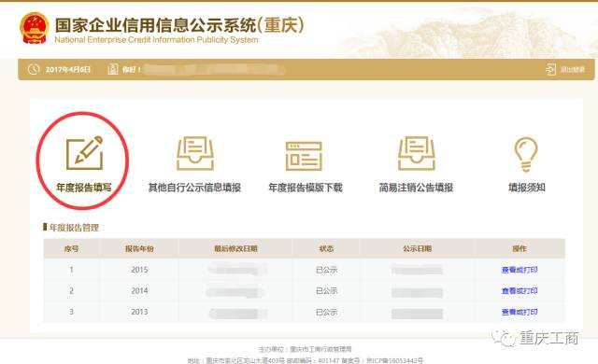Click 已公示 status in the 2015 row
The height and width of the screenshot is (364, 598).
coord(326,270)
